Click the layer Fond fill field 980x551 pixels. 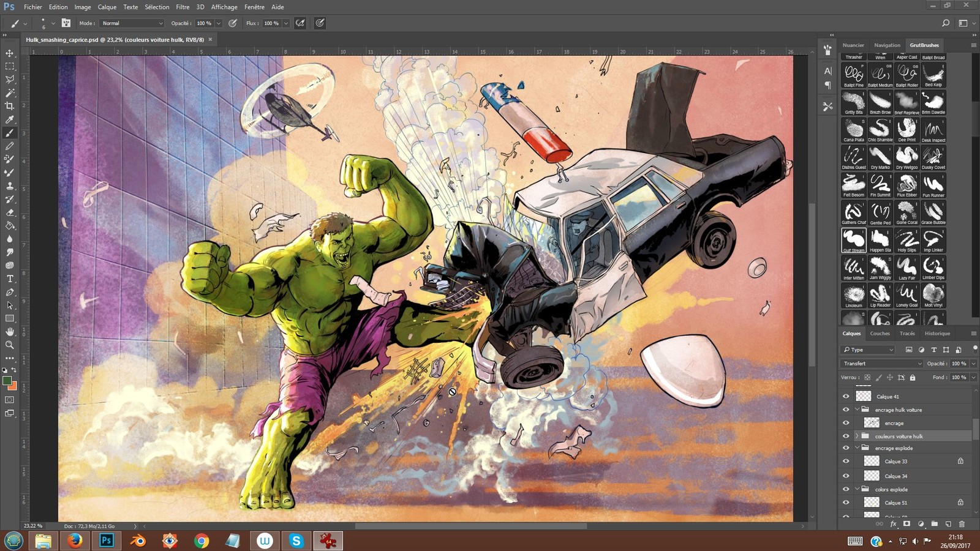click(x=959, y=378)
